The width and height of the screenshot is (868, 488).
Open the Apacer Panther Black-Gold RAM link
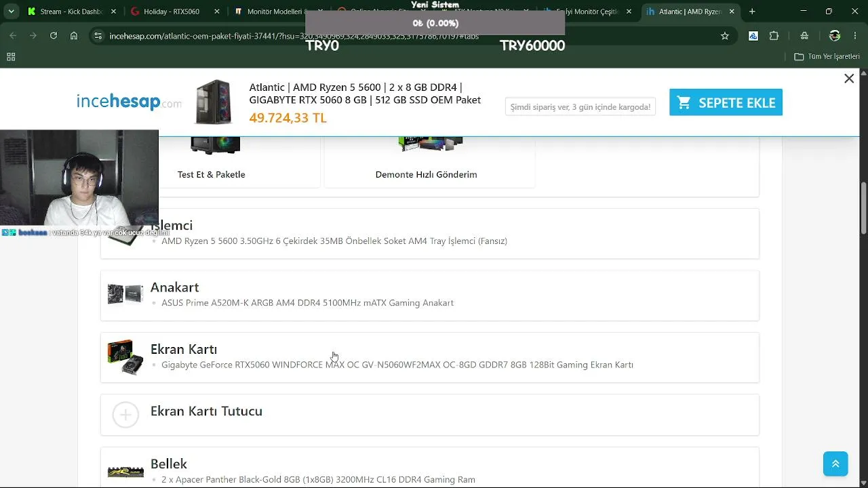point(318,480)
